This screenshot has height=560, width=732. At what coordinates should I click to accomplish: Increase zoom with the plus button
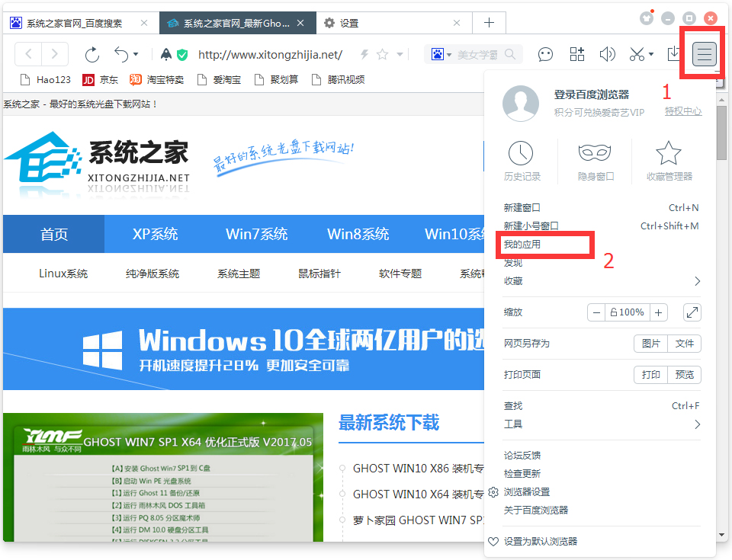pyautogui.click(x=658, y=312)
